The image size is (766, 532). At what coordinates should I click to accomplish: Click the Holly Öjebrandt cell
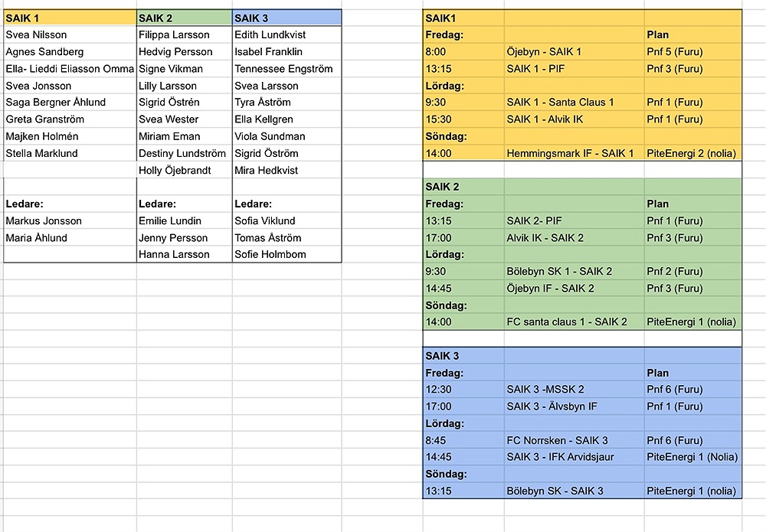[184, 171]
